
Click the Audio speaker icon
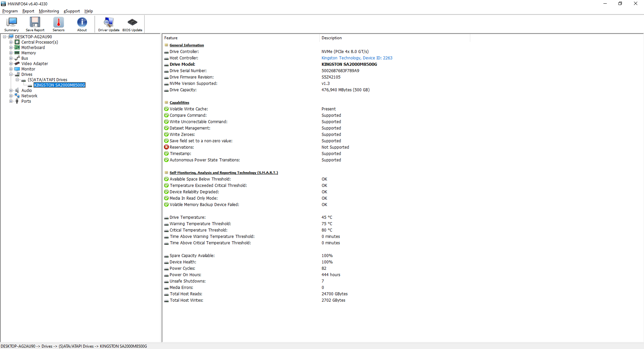[x=17, y=91]
